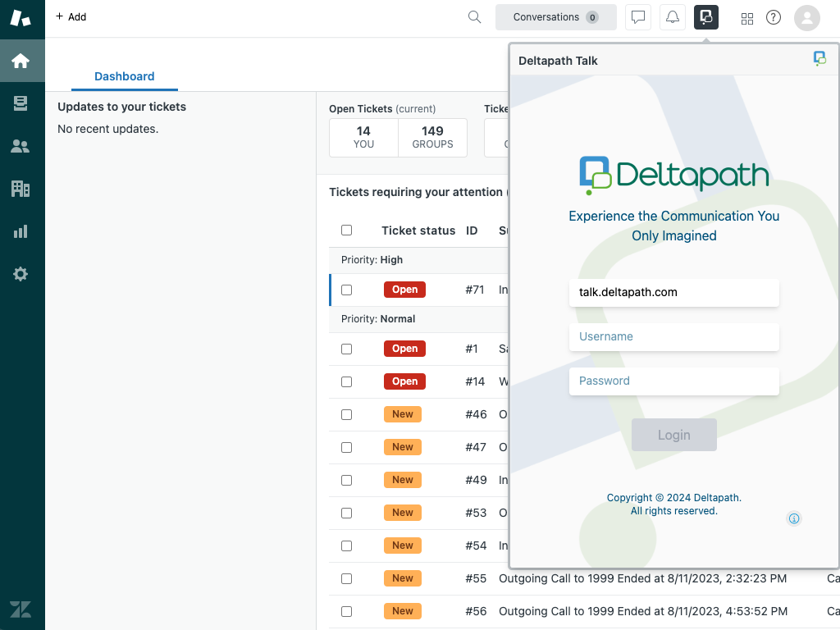Click the Add tab button
The width and height of the screenshot is (840, 630).
coord(71,16)
